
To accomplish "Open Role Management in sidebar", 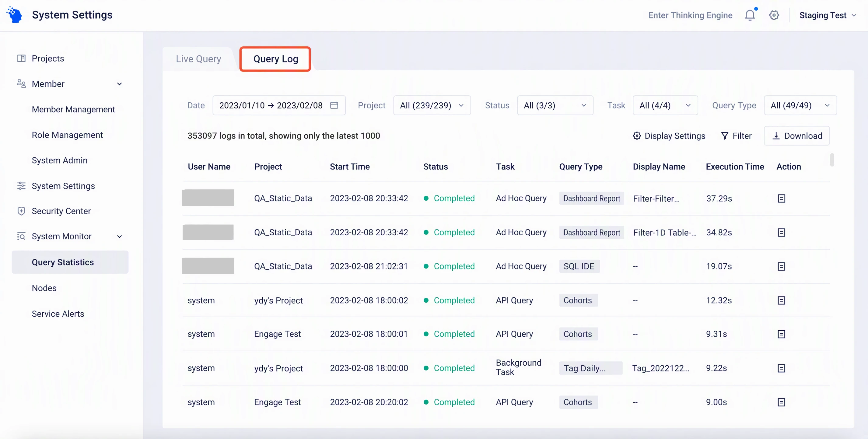I will [67, 135].
